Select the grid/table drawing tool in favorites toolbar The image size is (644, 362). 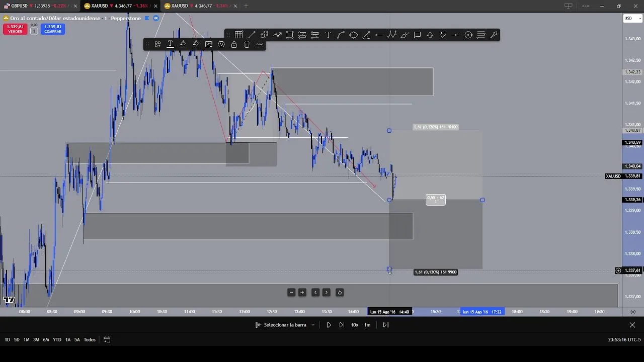point(238,35)
